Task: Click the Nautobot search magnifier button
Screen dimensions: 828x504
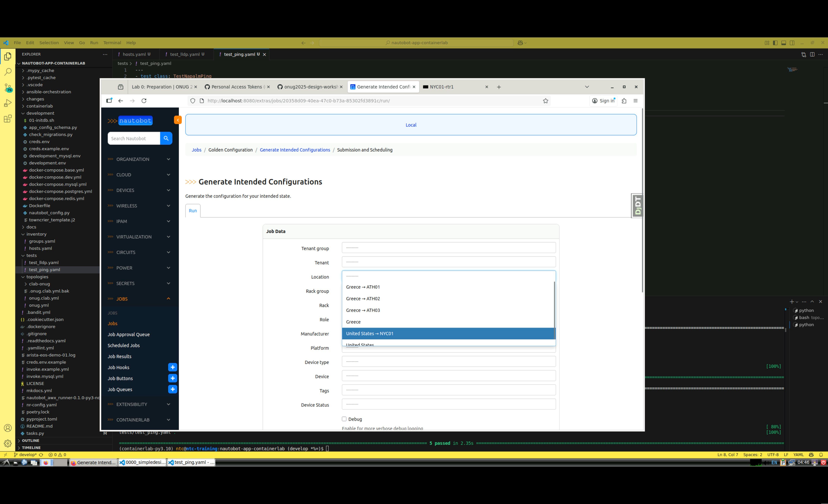Action: pyautogui.click(x=166, y=139)
